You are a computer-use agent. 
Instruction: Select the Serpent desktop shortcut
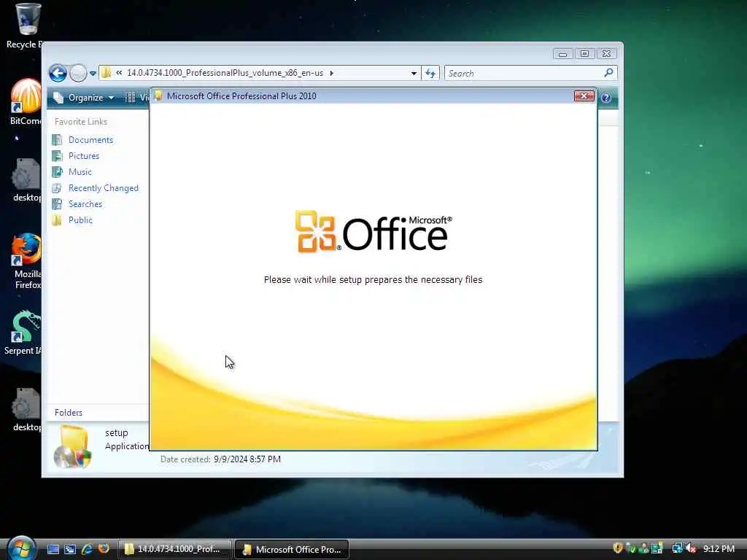coord(24,332)
